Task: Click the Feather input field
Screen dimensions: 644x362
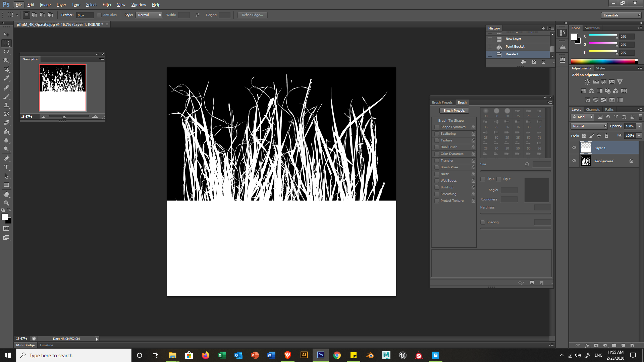Action: tap(85, 15)
